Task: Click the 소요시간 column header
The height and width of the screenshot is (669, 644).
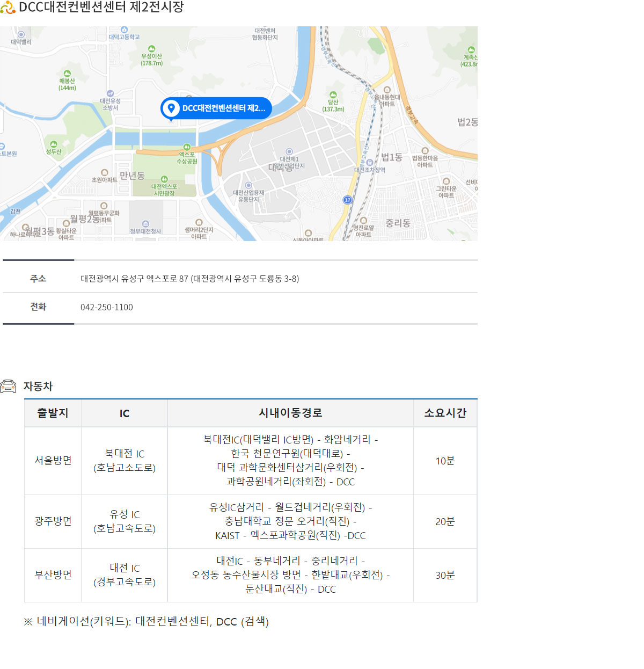Action: click(x=445, y=413)
